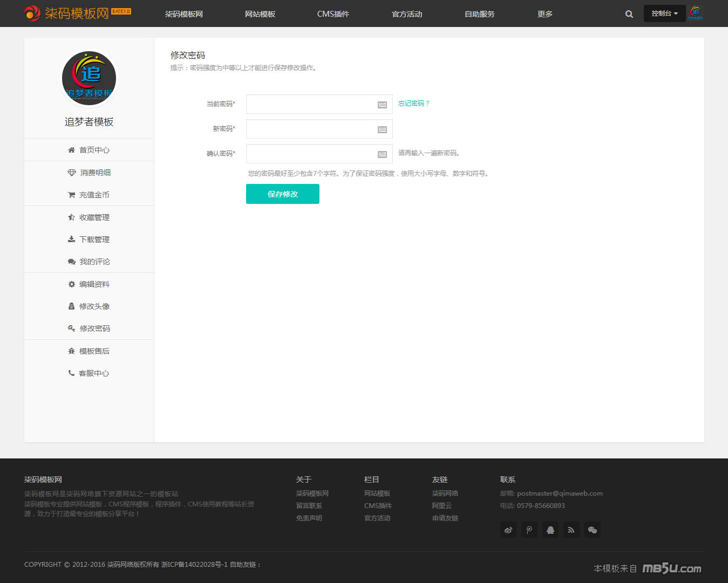
Task: Open CMS插件 in the top navigation
Action: 333,14
